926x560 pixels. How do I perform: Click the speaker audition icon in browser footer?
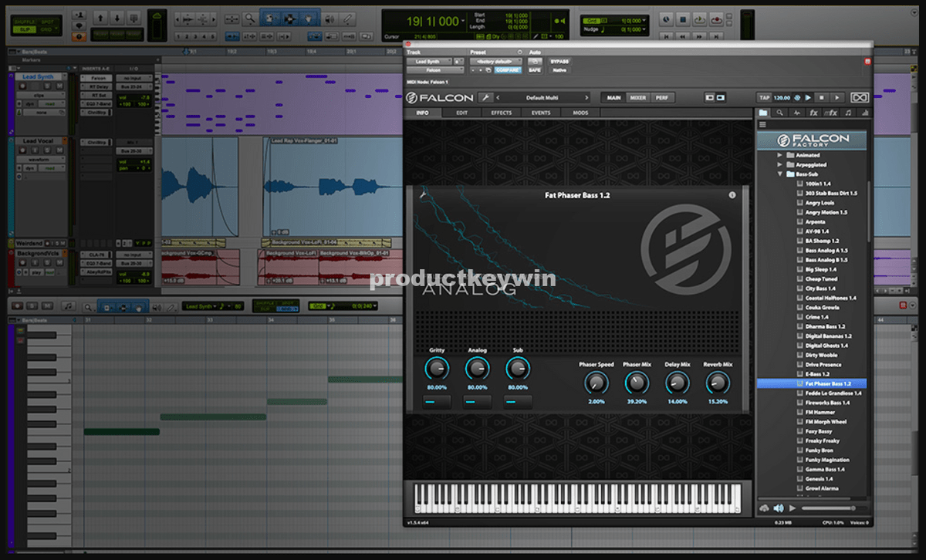779,508
